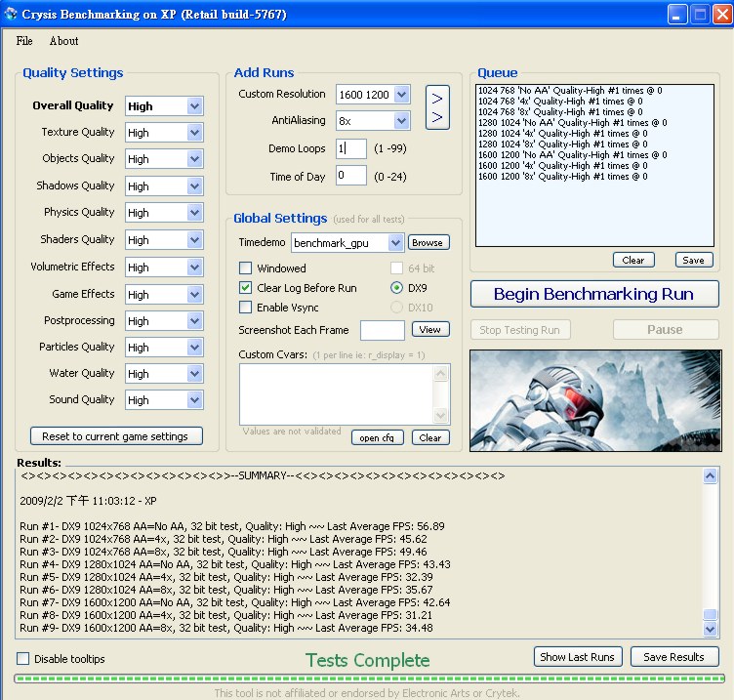Click Stop Testing Run button
734x700 pixels.
pyautogui.click(x=520, y=330)
